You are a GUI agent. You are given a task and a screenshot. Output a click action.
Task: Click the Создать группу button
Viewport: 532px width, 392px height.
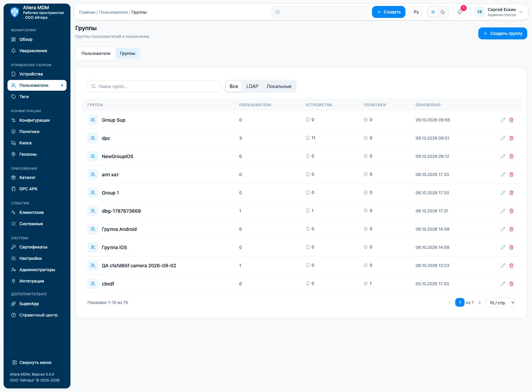point(503,33)
